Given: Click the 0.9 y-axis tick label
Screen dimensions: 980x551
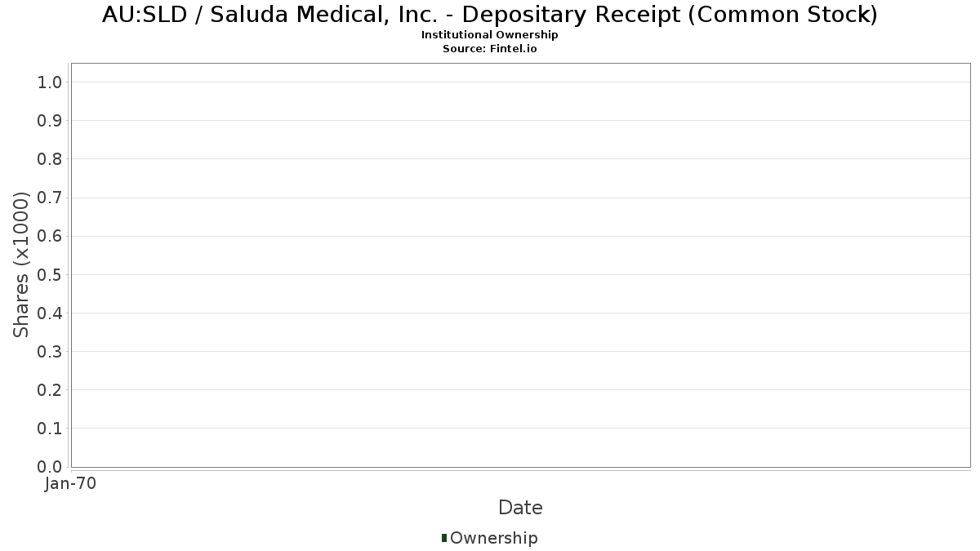Looking at the screenshot, I should click(x=51, y=121).
